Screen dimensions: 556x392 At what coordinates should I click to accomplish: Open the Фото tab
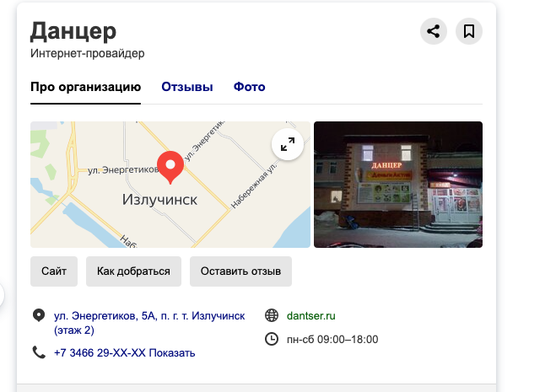pyautogui.click(x=249, y=87)
